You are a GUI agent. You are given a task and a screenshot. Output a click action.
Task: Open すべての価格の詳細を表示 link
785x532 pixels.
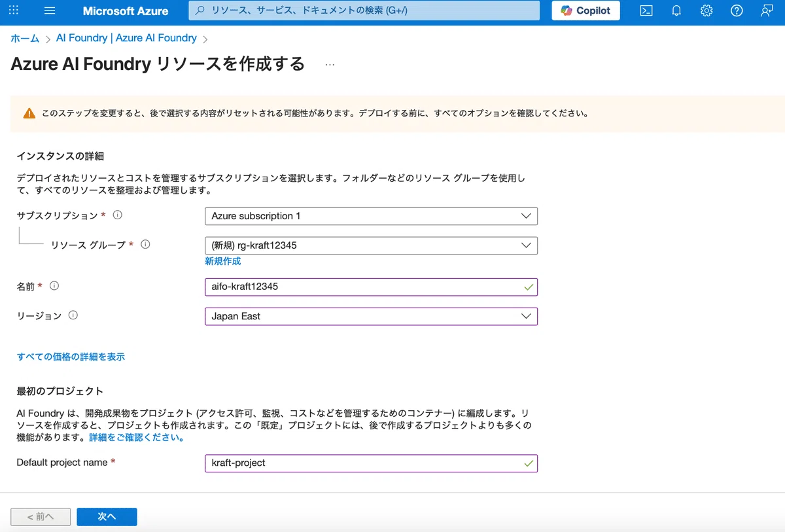click(71, 357)
